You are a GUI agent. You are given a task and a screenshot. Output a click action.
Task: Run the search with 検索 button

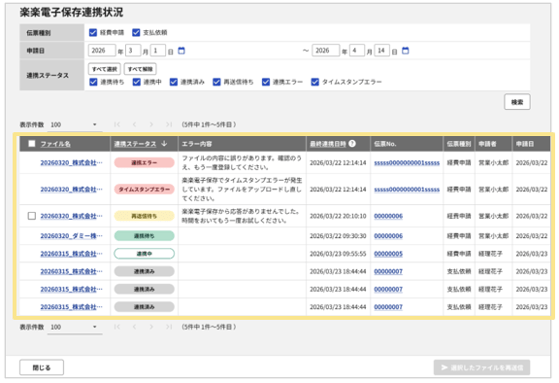click(517, 102)
